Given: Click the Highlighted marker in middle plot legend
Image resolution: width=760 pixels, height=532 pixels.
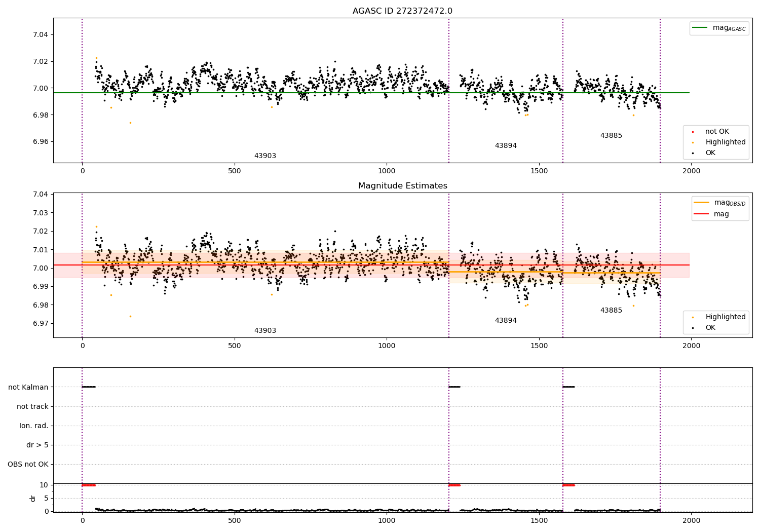Looking at the screenshot, I should coord(693,317).
